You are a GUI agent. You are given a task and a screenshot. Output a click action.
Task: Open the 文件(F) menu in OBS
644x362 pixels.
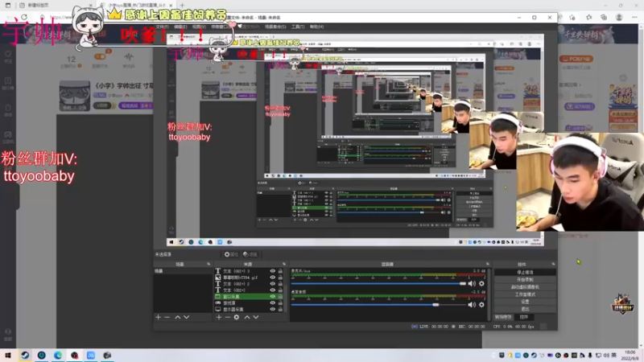click(163, 27)
